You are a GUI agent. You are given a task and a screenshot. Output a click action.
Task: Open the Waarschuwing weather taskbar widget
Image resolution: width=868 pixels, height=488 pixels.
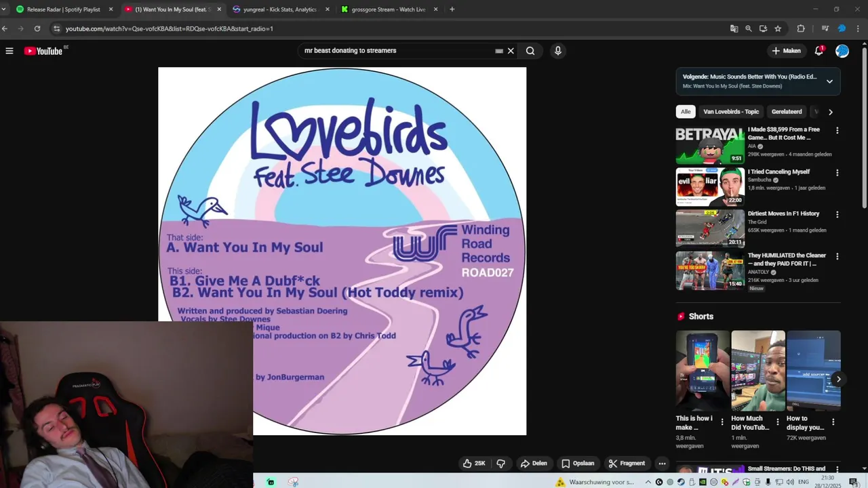(x=595, y=482)
